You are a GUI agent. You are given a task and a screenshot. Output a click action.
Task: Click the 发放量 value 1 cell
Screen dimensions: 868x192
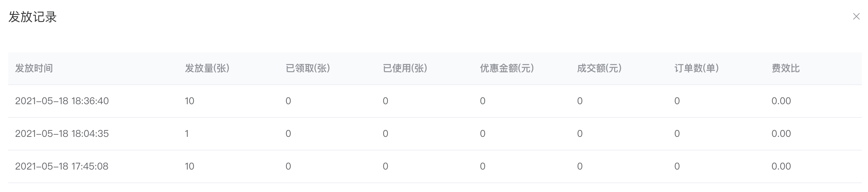[187, 134]
